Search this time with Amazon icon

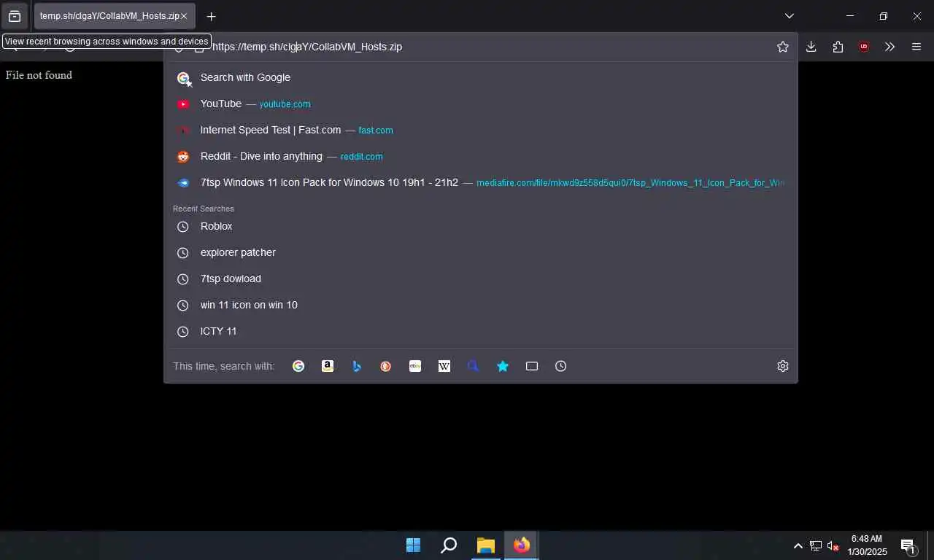328,366
